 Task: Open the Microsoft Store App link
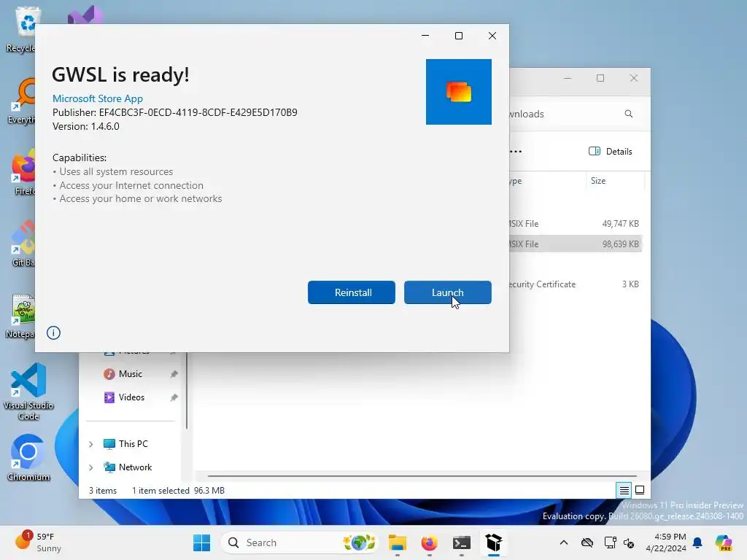(x=98, y=98)
